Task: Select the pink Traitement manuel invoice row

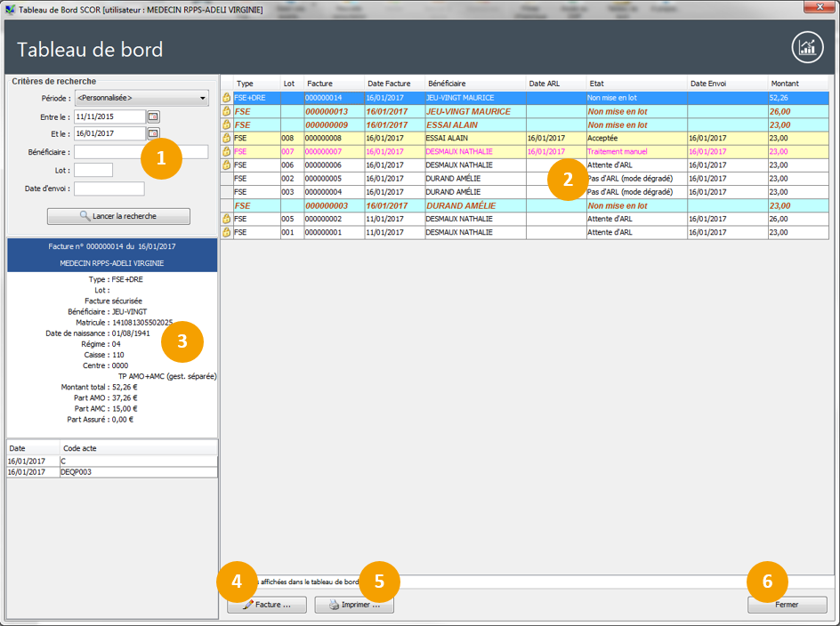Action: pos(481,152)
